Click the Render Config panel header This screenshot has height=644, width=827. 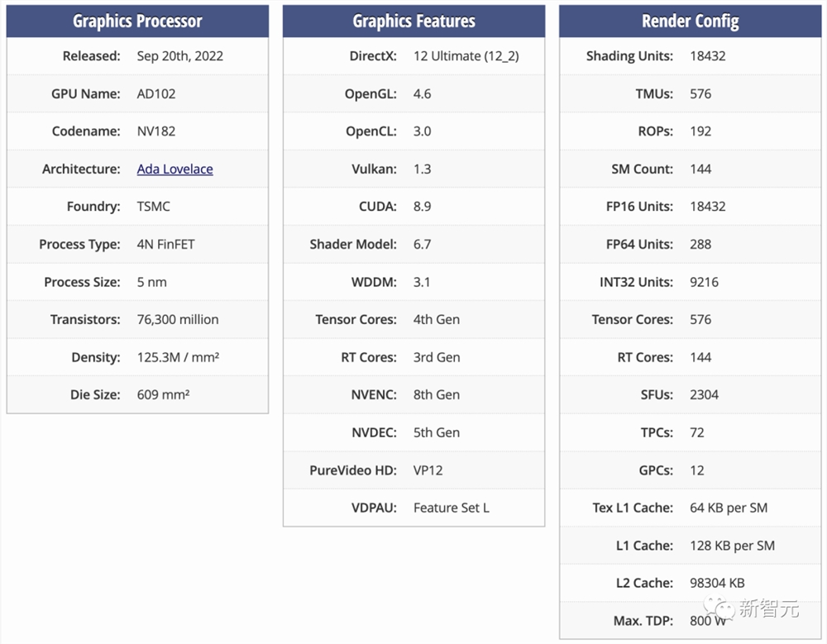point(690,21)
